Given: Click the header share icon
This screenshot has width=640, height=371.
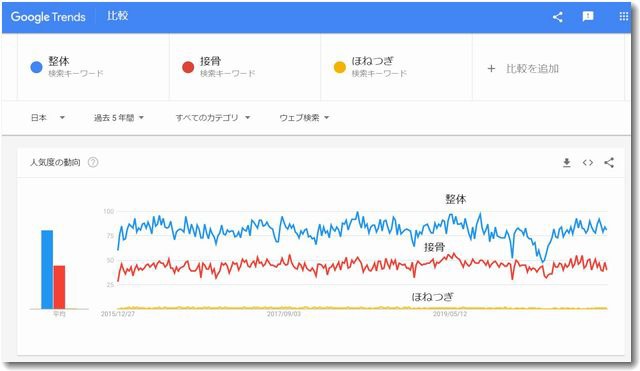Looking at the screenshot, I should (x=558, y=17).
